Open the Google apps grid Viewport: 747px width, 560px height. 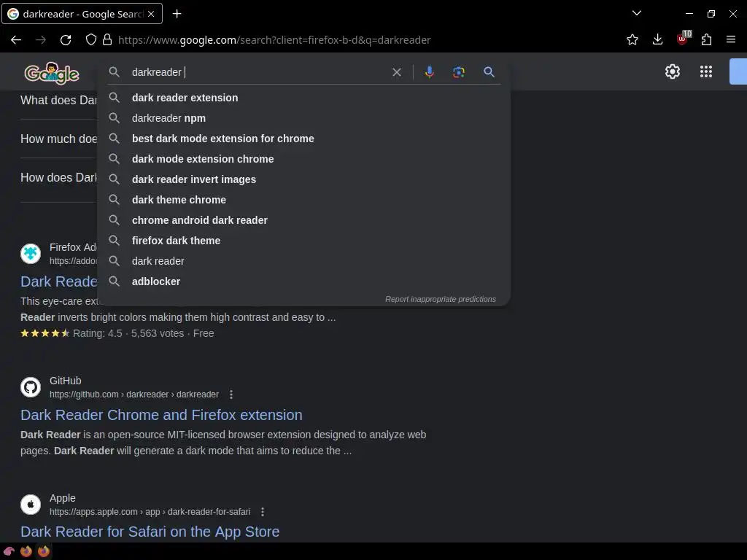tap(706, 71)
